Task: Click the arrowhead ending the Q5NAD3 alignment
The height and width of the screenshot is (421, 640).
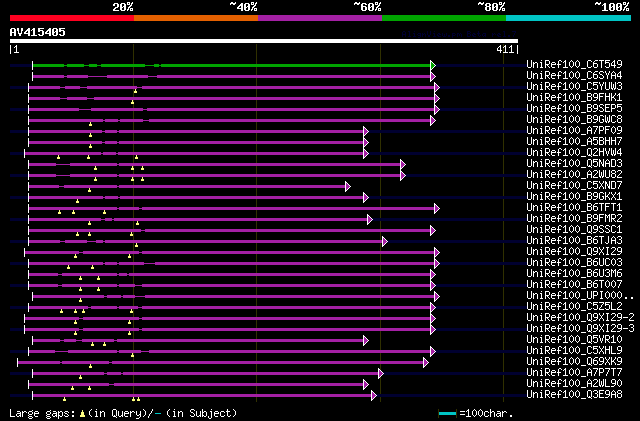Action: 403,165
